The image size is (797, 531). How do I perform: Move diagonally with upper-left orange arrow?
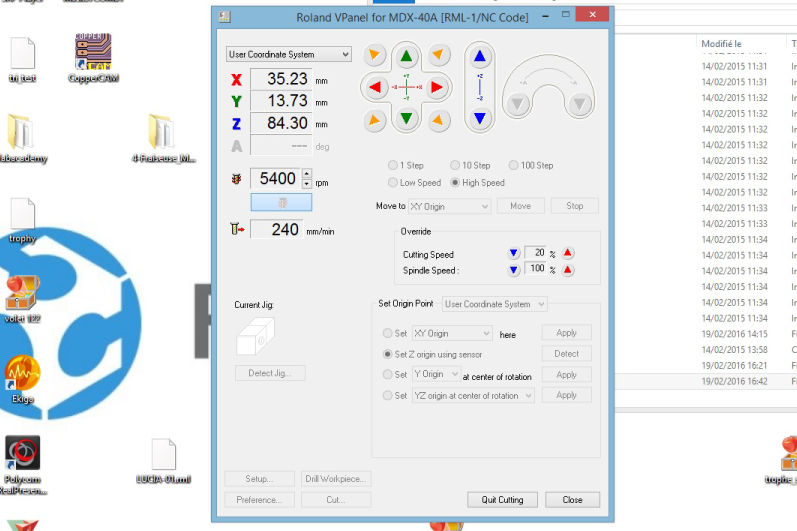(374, 54)
